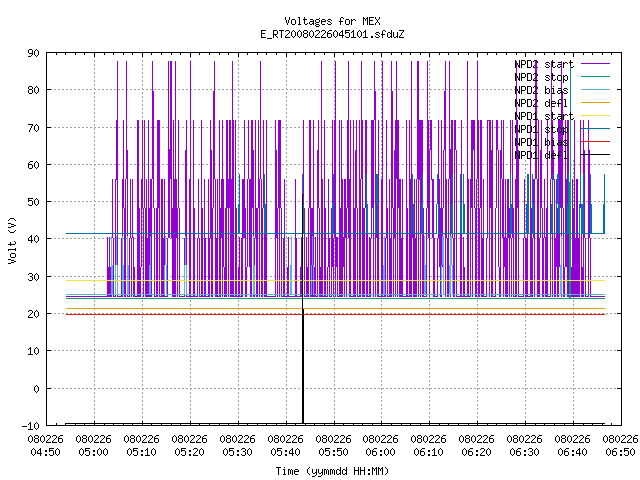Click the 'Time (yymmdd HH:MM)' x-axis label
This screenshot has width=640, height=480.
click(x=332, y=471)
